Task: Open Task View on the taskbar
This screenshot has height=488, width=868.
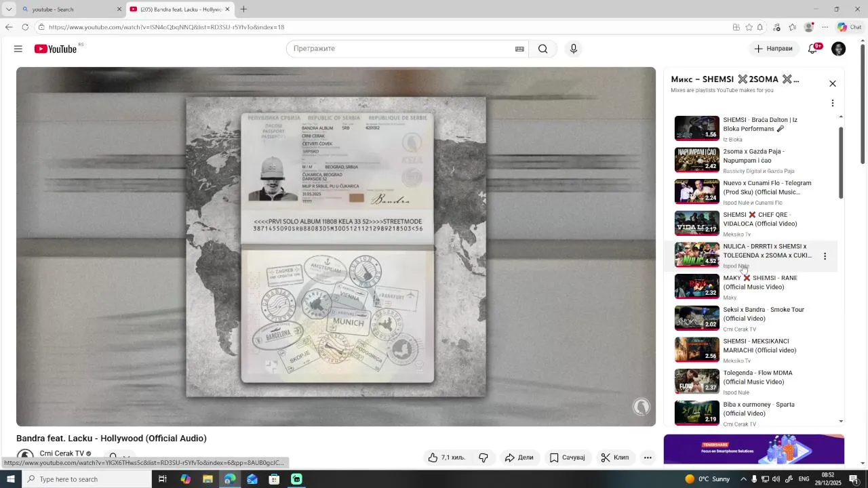Action: (163, 479)
